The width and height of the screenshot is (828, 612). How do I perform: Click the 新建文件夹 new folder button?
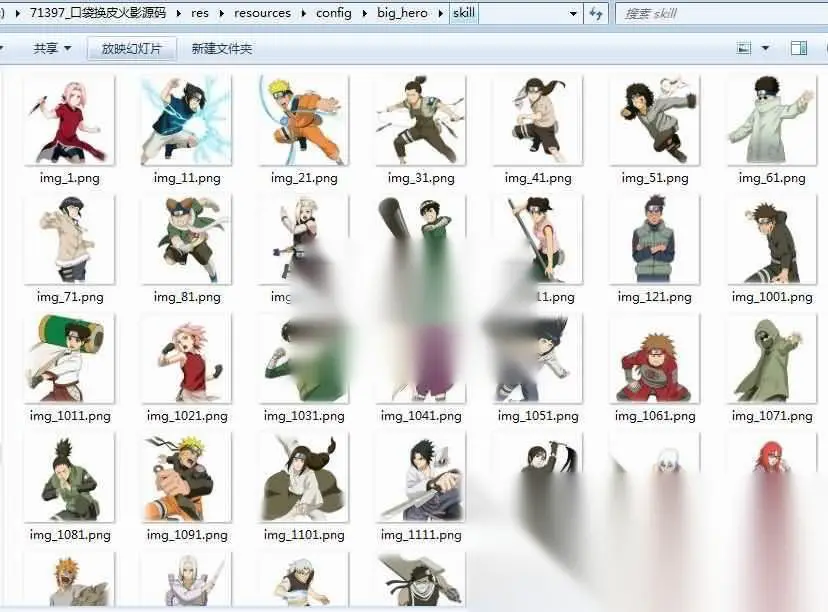[222, 49]
